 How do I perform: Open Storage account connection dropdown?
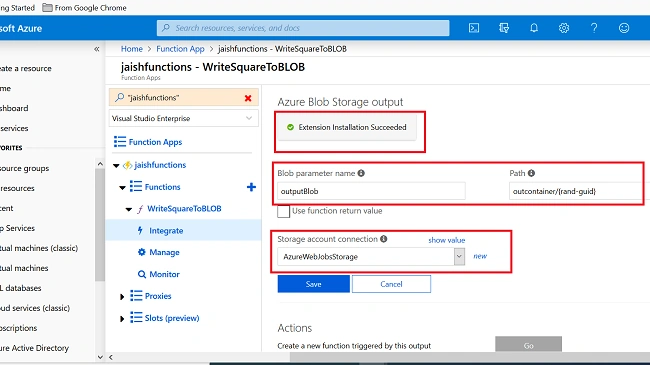(x=459, y=256)
